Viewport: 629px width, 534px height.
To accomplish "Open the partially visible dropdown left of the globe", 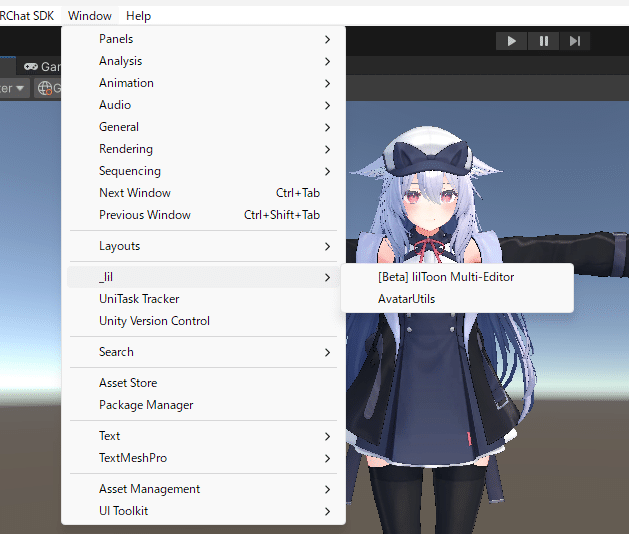I will 14,88.
